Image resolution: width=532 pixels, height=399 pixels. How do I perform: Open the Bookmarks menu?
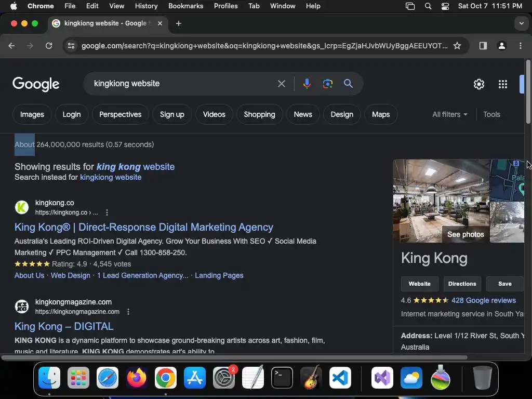185,6
